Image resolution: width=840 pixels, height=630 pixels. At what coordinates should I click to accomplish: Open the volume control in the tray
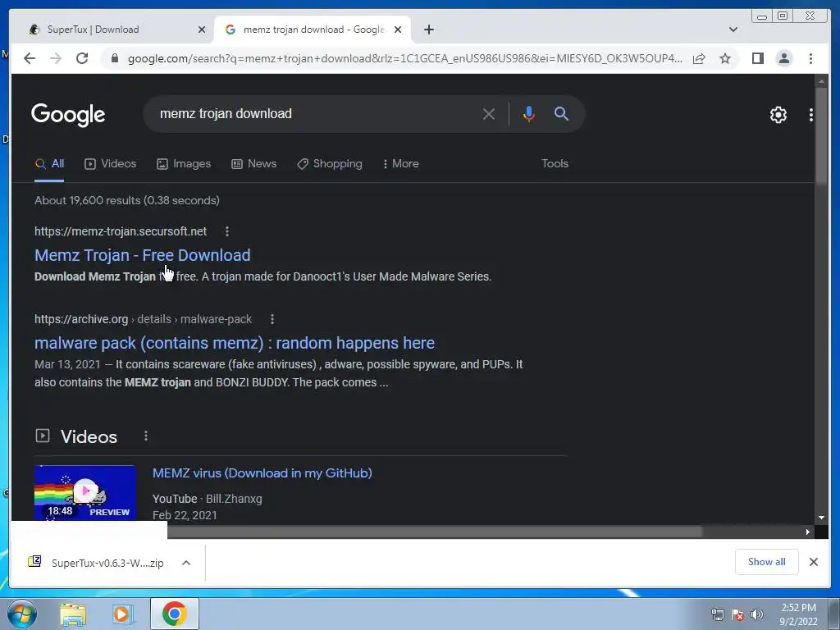757,614
